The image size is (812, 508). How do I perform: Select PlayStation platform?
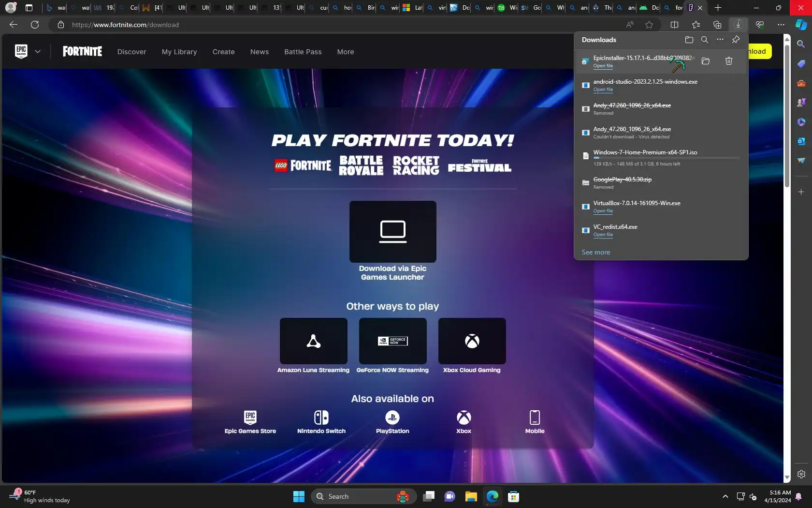click(x=392, y=422)
